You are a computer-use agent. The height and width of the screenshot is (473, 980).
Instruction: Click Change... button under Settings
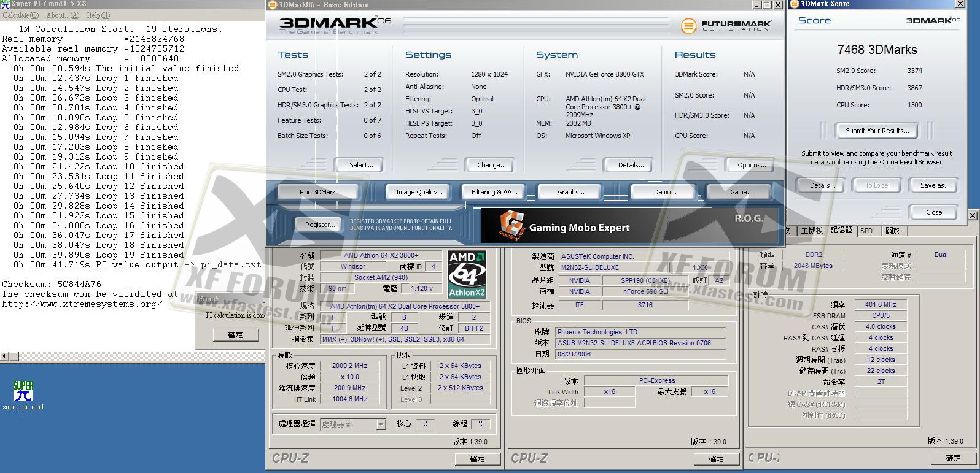coord(491,165)
